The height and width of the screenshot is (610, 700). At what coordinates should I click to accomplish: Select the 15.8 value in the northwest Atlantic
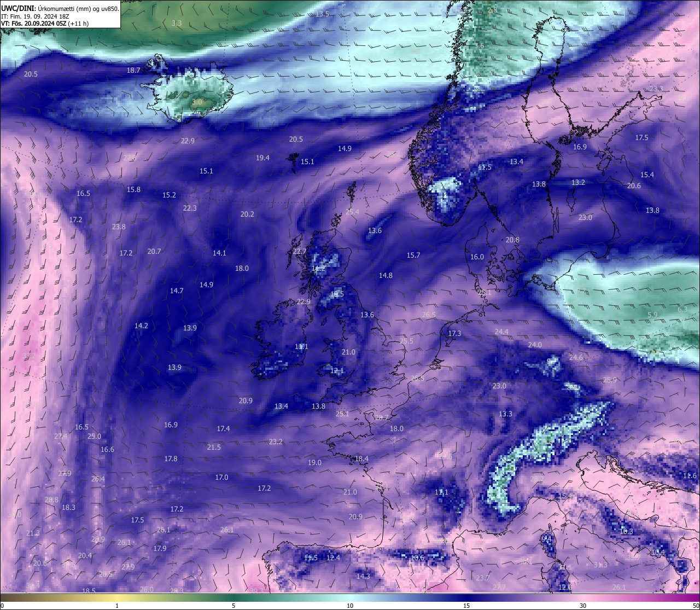[133, 190]
